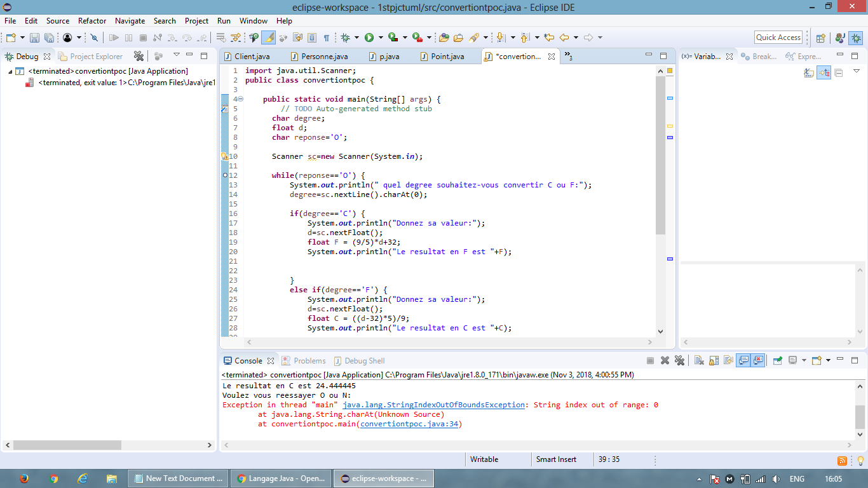Click the Pin Console icon

(x=777, y=360)
